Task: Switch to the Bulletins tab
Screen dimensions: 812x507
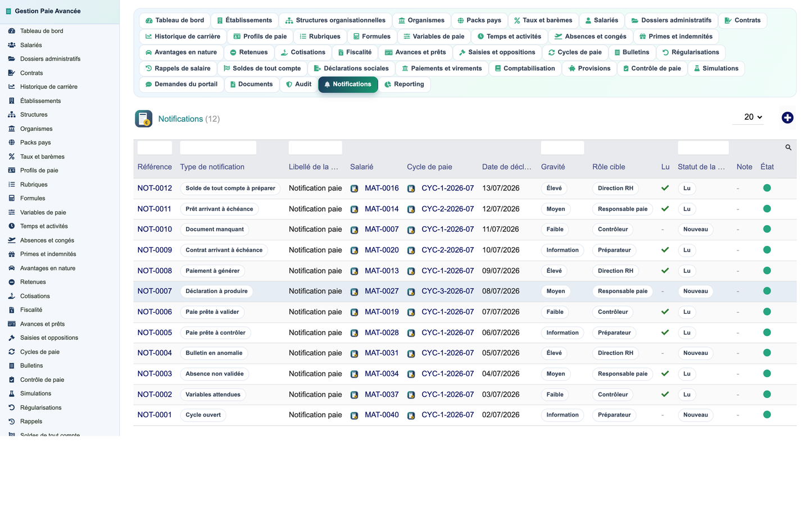Action: (x=632, y=52)
